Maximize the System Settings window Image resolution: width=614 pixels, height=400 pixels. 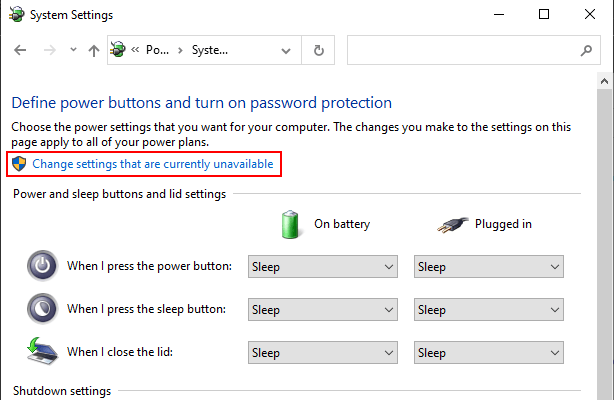[544, 14]
